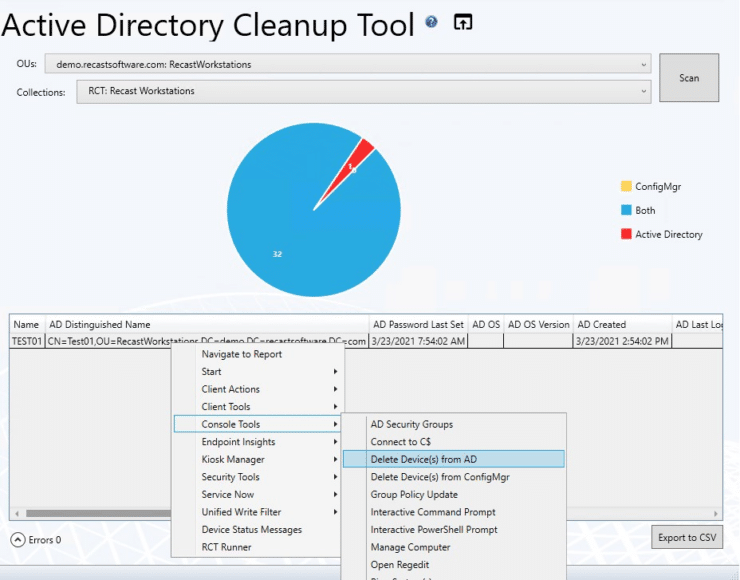Expand the Start submenu
This screenshot has height=580, width=740.
(257, 371)
